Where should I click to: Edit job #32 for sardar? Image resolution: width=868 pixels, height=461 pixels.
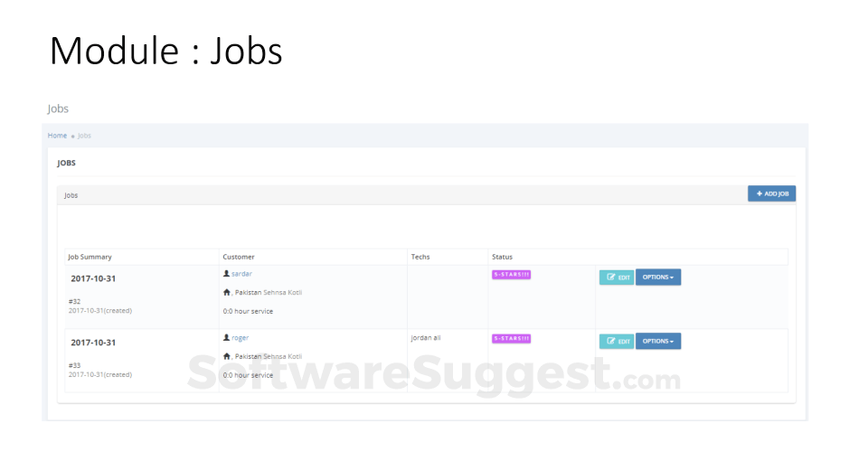click(x=616, y=278)
